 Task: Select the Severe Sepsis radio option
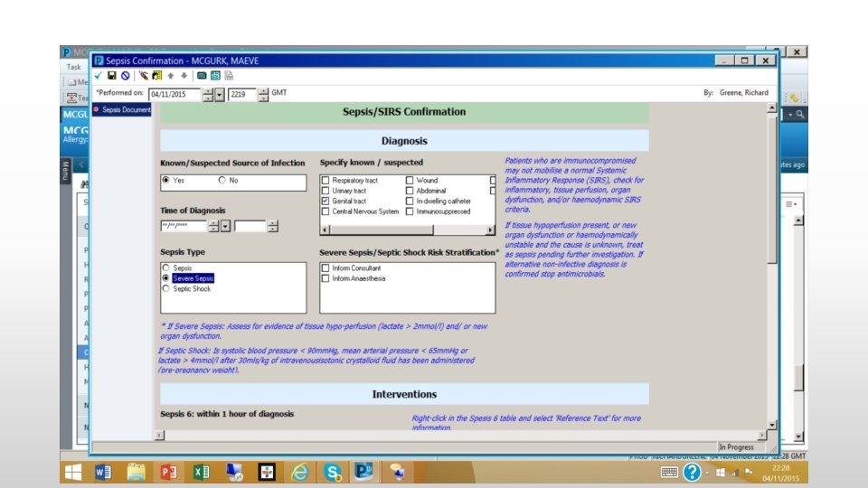[x=166, y=278]
